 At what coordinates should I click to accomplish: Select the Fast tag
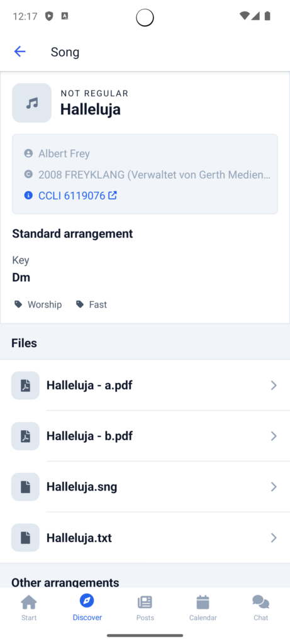(91, 304)
